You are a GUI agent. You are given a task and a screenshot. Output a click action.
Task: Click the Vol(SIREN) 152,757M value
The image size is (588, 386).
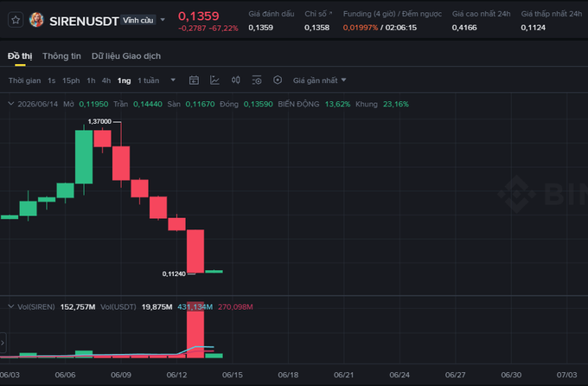coord(78,306)
